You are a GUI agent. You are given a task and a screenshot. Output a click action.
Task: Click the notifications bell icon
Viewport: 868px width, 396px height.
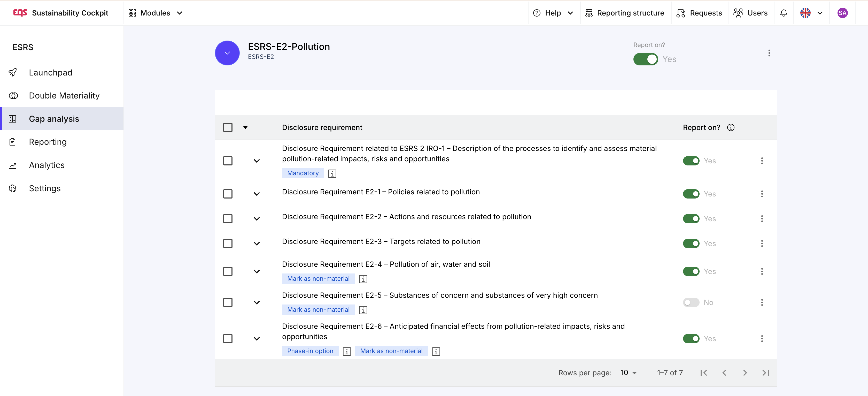(x=784, y=13)
